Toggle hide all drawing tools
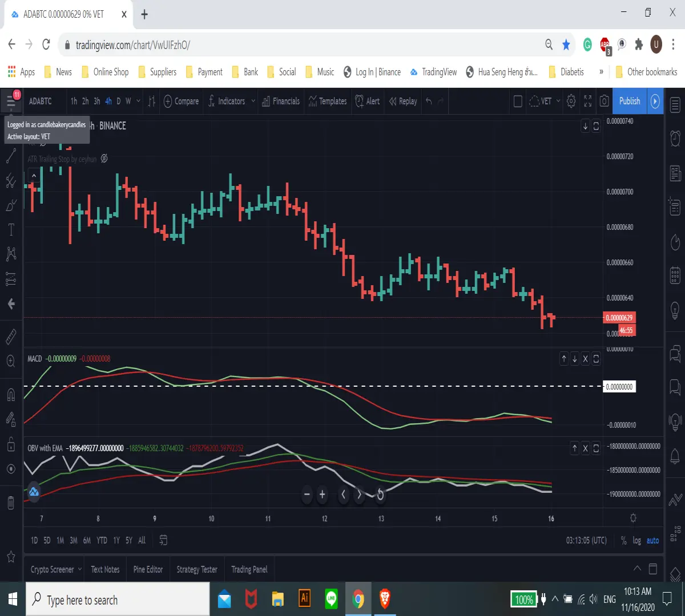The height and width of the screenshot is (616, 685). click(11, 469)
